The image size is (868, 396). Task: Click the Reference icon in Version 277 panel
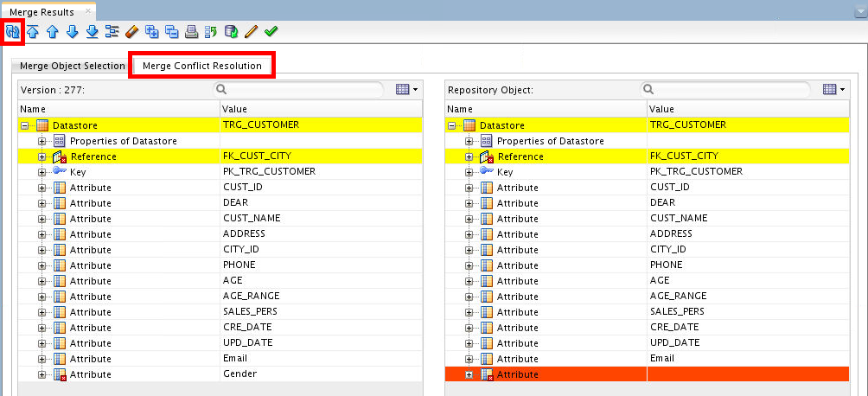(60, 156)
